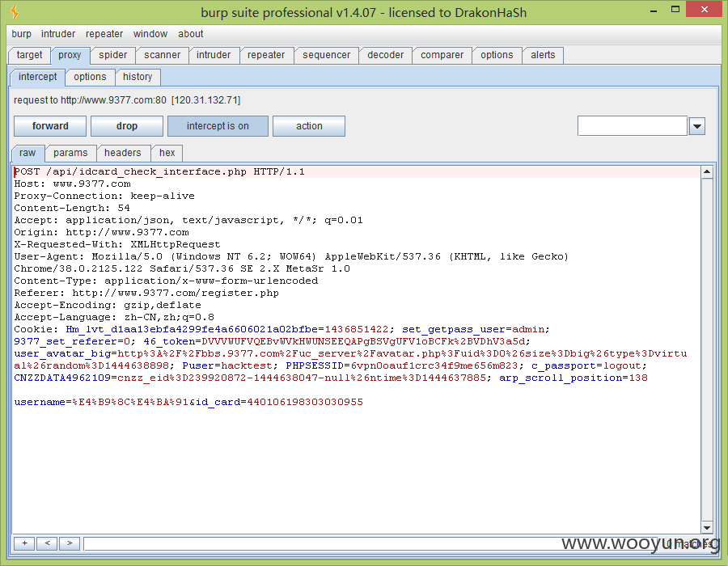
Task: Click the empty combo box text field
Action: [633, 126]
